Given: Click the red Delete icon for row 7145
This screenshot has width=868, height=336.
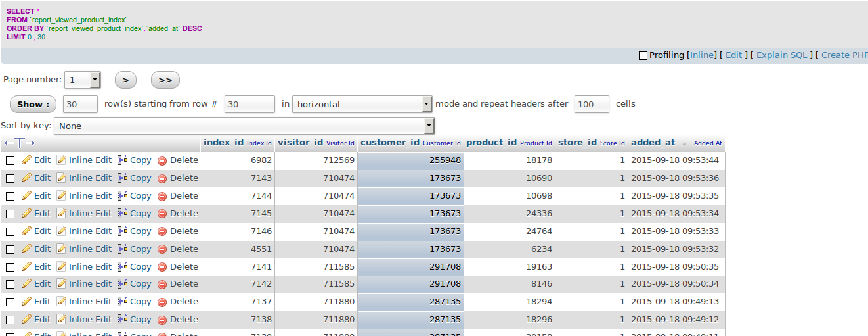Looking at the screenshot, I should pyautogui.click(x=162, y=214).
